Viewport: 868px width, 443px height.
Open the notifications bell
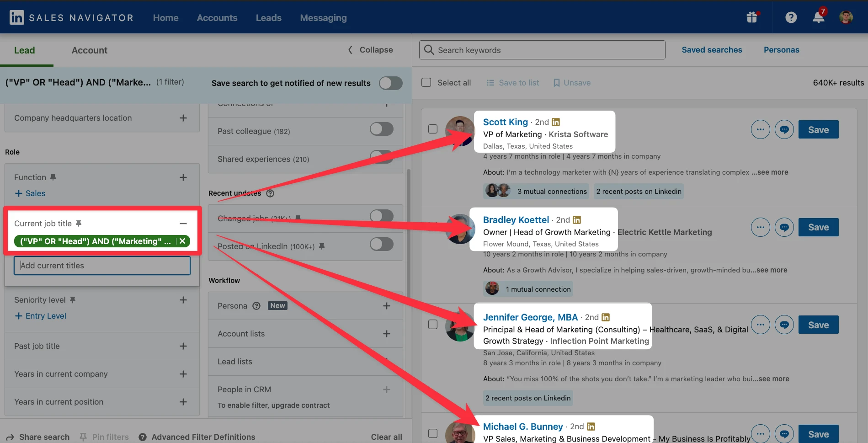pos(819,17)
